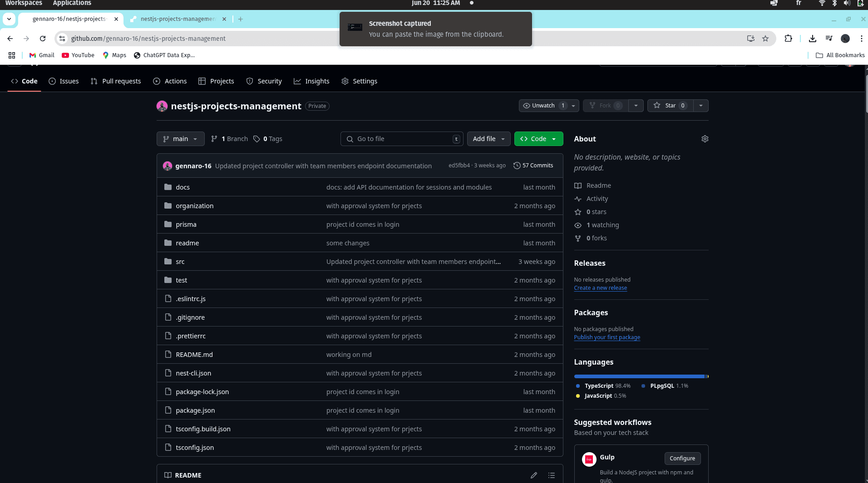868x483 pixels.
Task: Click the browser downloads icon
Action: point(813,39)
